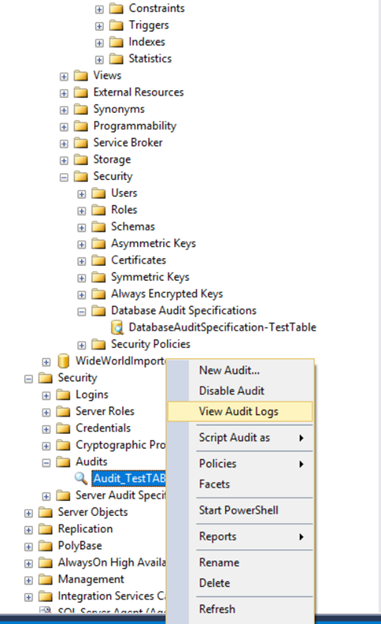Click the WideWorldImporters database cylinder icon
The image size is (381, 624).
(63, 361)
